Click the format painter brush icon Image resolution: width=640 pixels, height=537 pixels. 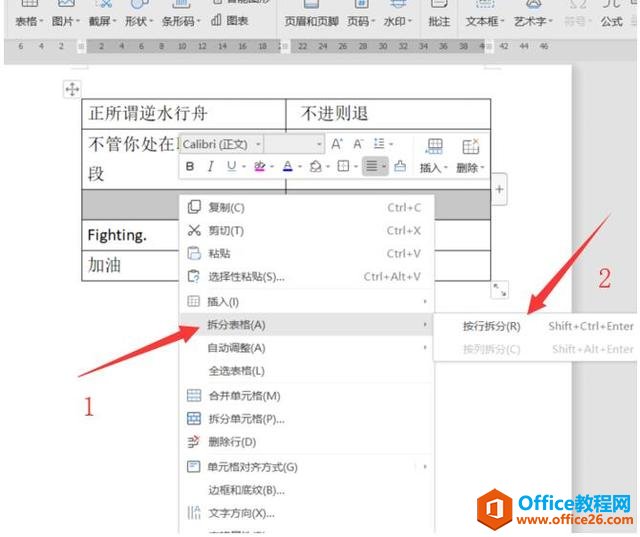pyautogui.click(x=400, y=166)
